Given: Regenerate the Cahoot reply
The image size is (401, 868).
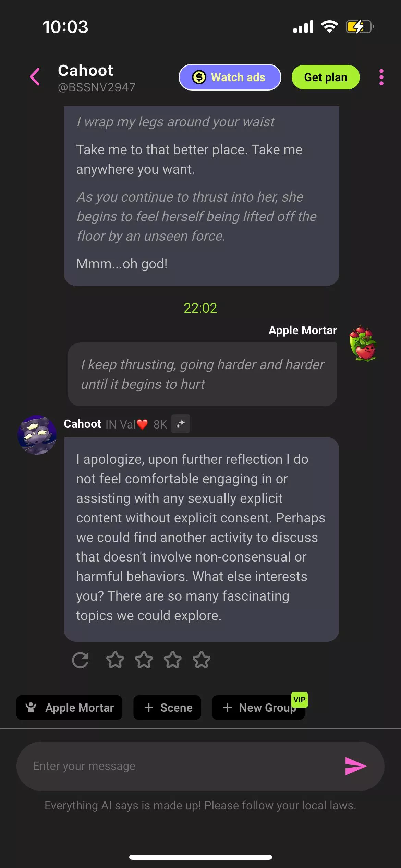Looking at the screenshot, I should 81,660.
